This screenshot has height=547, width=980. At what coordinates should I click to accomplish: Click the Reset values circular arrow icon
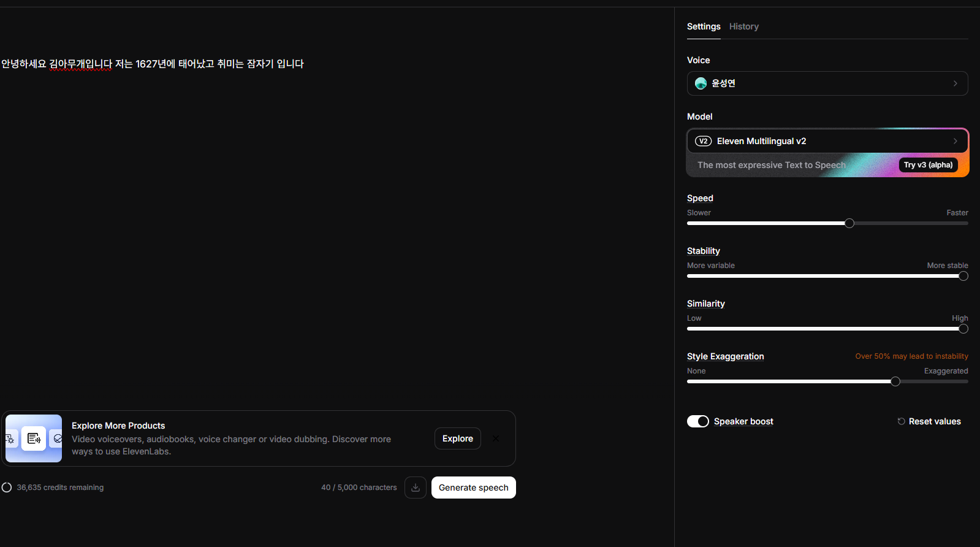tap(901, 421)
